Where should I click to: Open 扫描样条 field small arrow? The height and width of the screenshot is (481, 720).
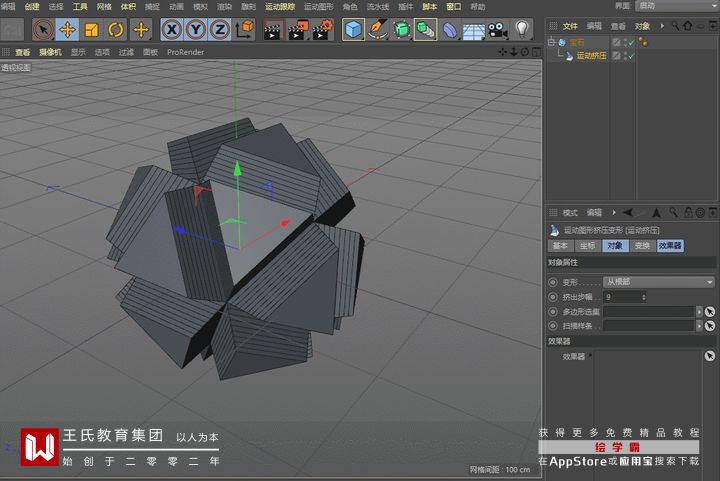pyautogui.click(x=699, y=326)
